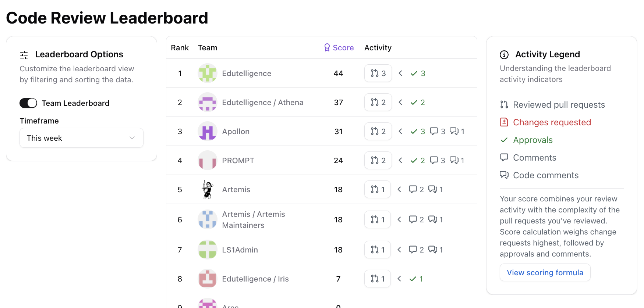Open the This week timeframe dropdown
The width and height of the screenshot is (644, 308).
81,138
